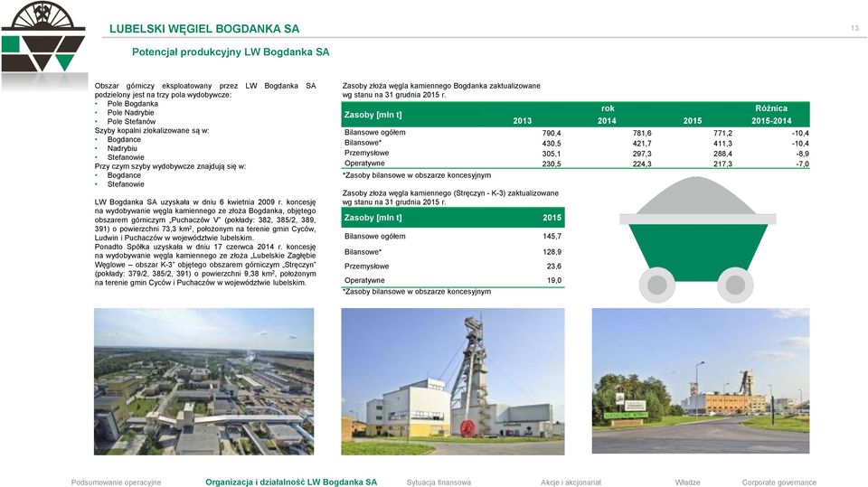Click the aerial mine complex photo
Viewport: 868px width, 487px height.
pyautogui.click(x=203, y=381)
